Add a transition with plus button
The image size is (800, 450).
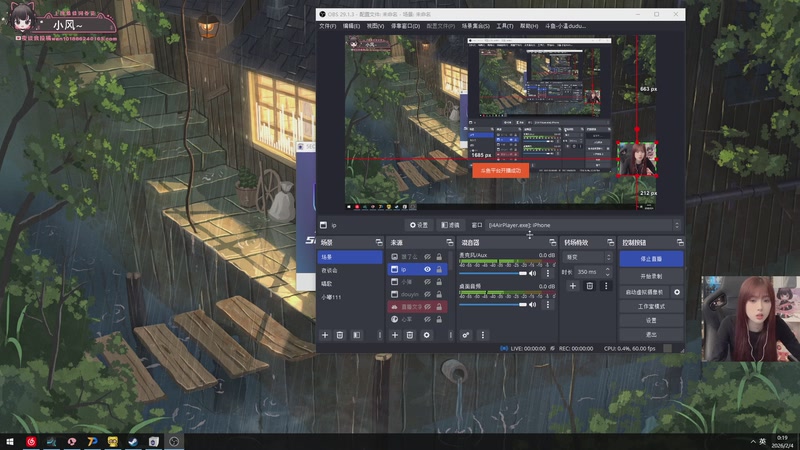(572, 286)
